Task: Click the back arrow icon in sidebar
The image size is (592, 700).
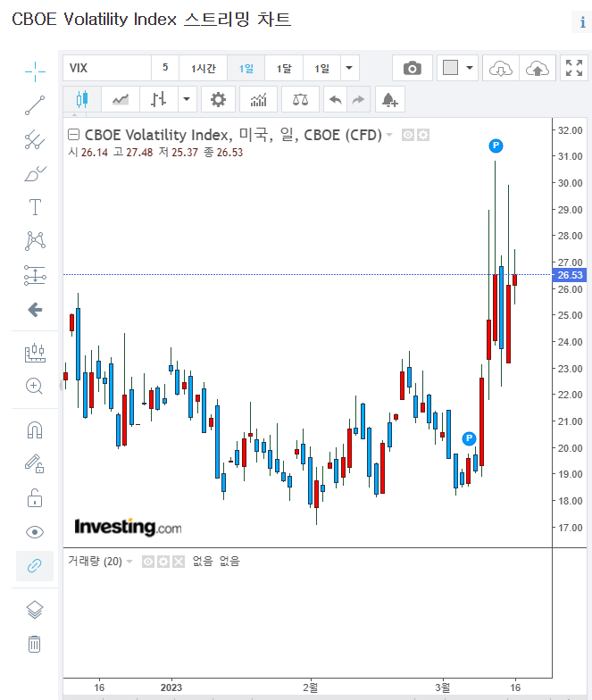Action: 35,309
